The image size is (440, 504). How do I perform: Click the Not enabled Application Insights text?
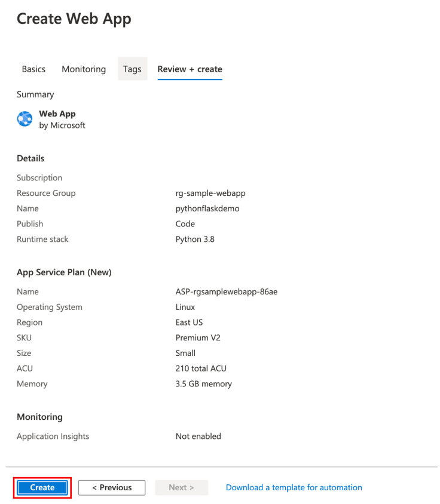[198, 436]
